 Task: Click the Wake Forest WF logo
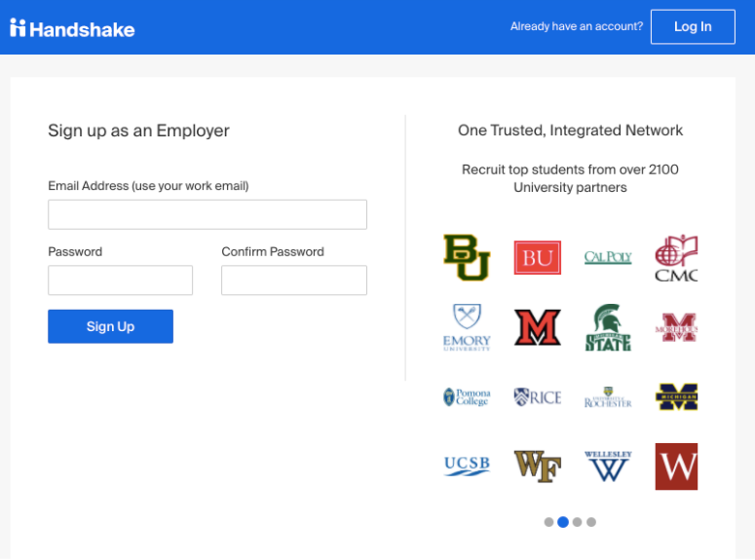[x=538, y=467]
